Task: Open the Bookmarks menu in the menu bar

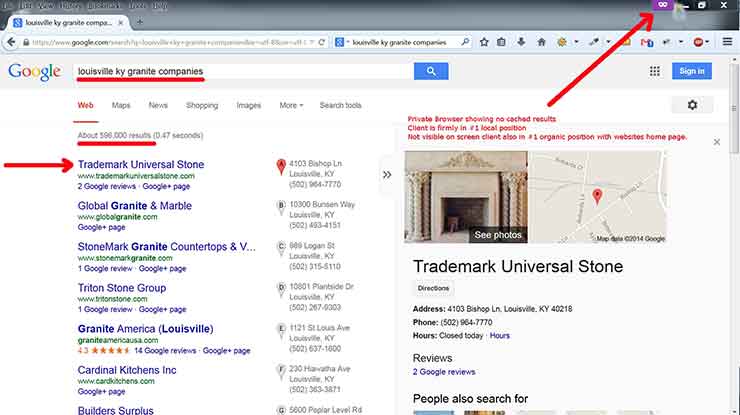Action: 104,5
